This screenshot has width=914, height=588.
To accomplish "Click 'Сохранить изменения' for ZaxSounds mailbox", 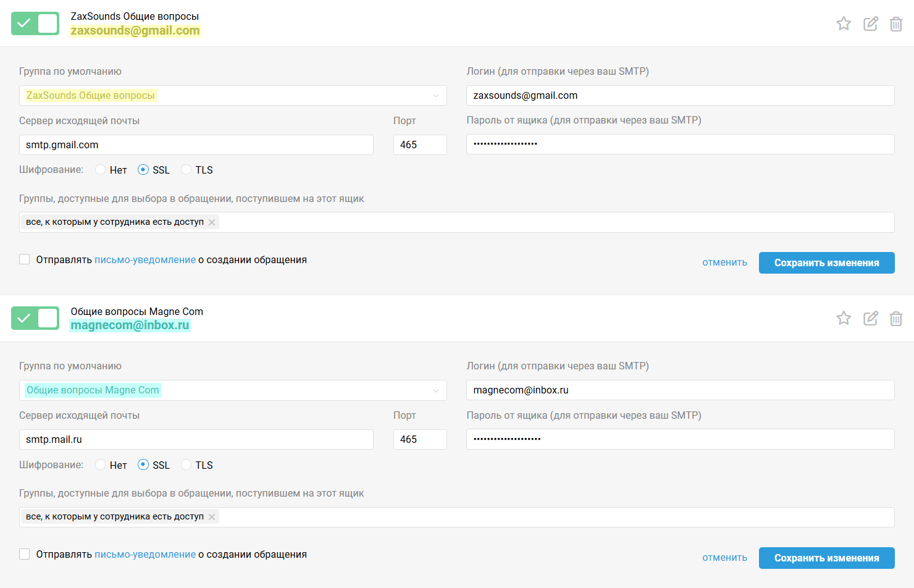I will coord(826,262).
